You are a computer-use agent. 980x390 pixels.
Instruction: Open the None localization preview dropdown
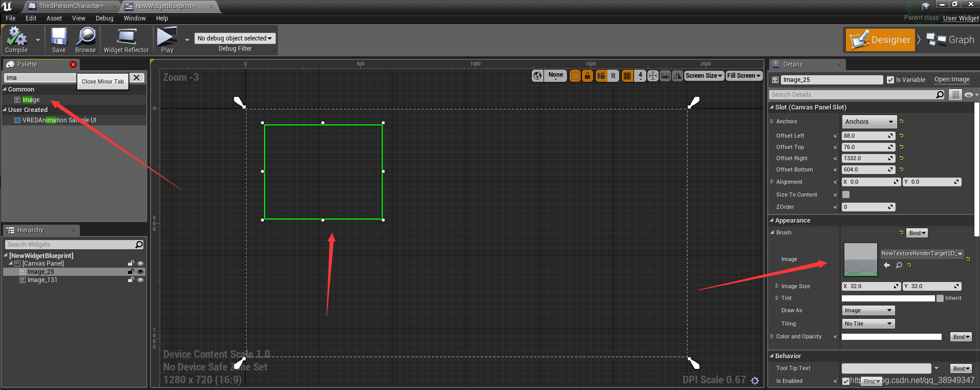tap(556, 75)
